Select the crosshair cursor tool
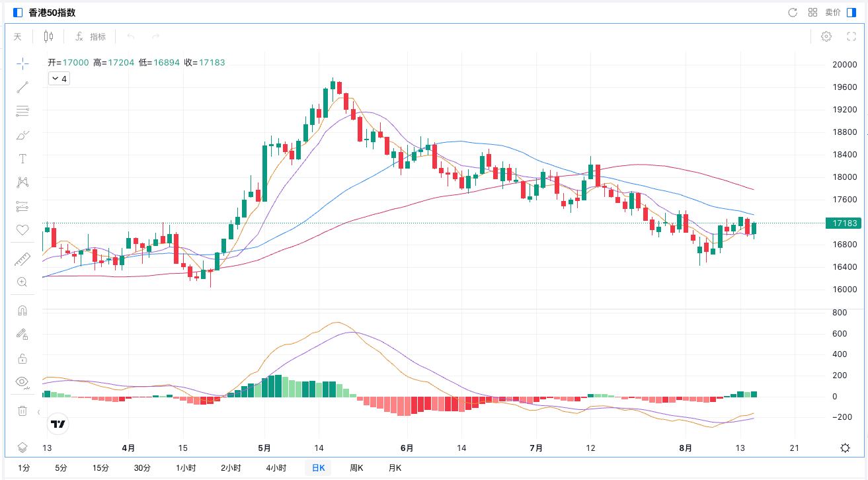The width and height of the screenshot is (868, 480). [x=22, y=63]
